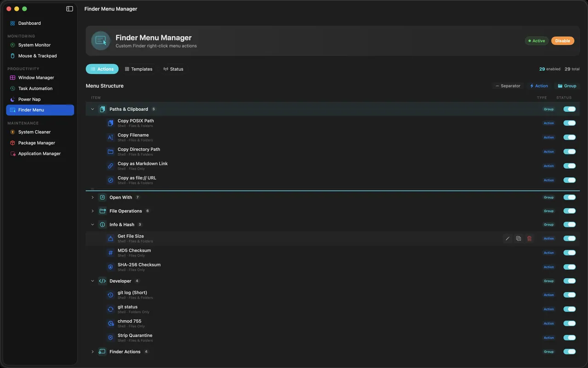Toggle the Paths & Clipboard group switch
Screen dimensions: 588x368
(570, 109)
